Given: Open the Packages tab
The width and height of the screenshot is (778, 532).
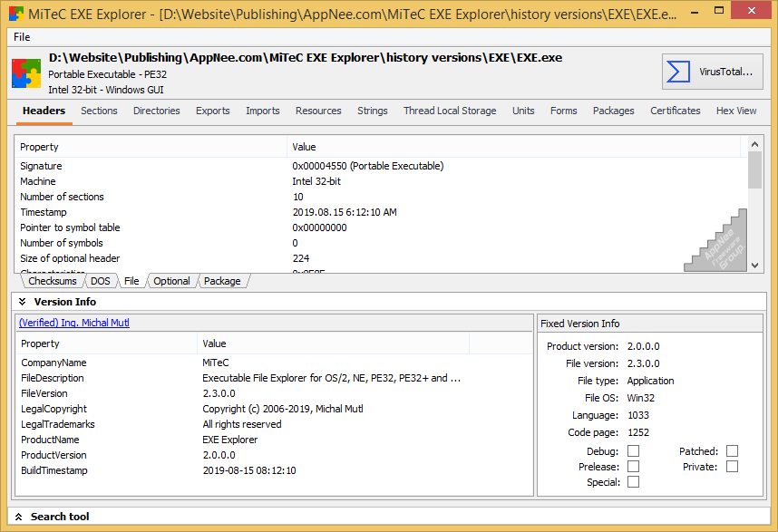Looking at the screenshot, I should [x=614, y=111].
